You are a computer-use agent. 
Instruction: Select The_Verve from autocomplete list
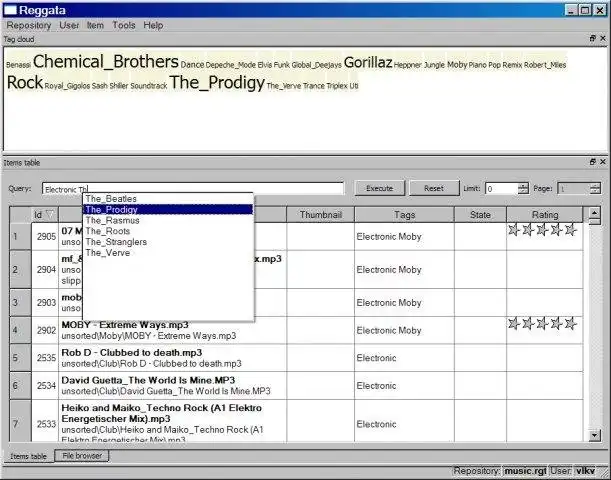[x=168, y=253]
